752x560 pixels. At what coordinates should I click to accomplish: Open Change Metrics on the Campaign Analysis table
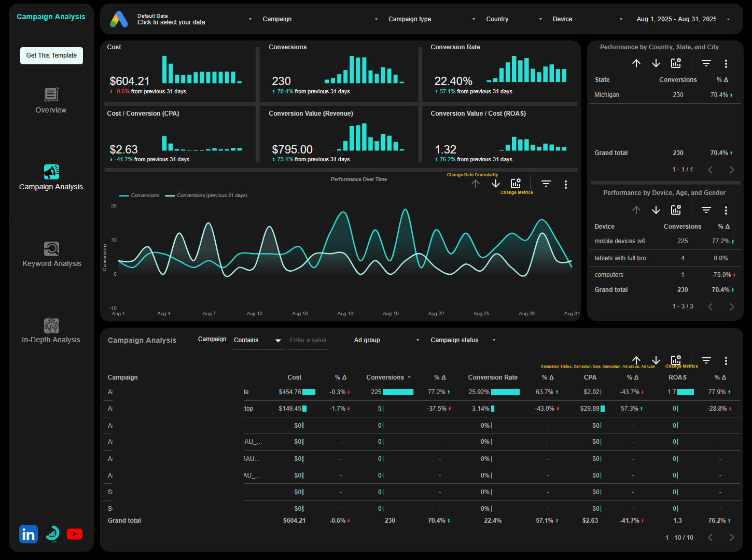[x=676, y=360]
